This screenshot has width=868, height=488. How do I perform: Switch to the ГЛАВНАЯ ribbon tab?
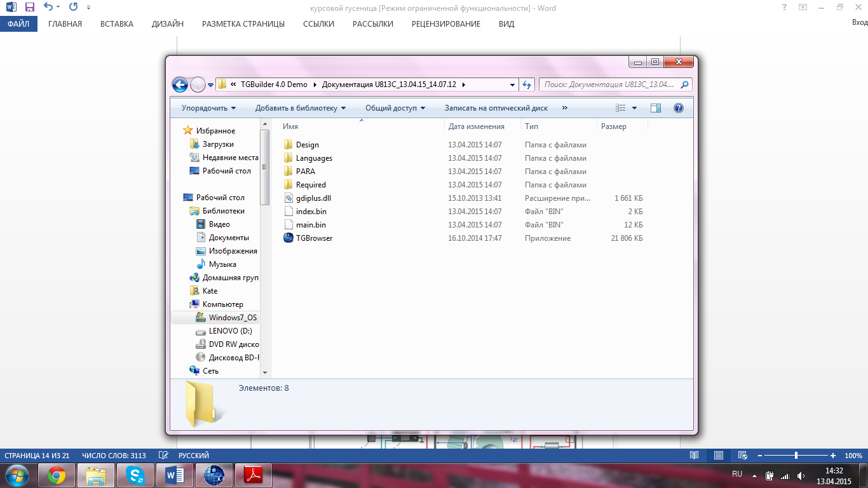(65, 24)
